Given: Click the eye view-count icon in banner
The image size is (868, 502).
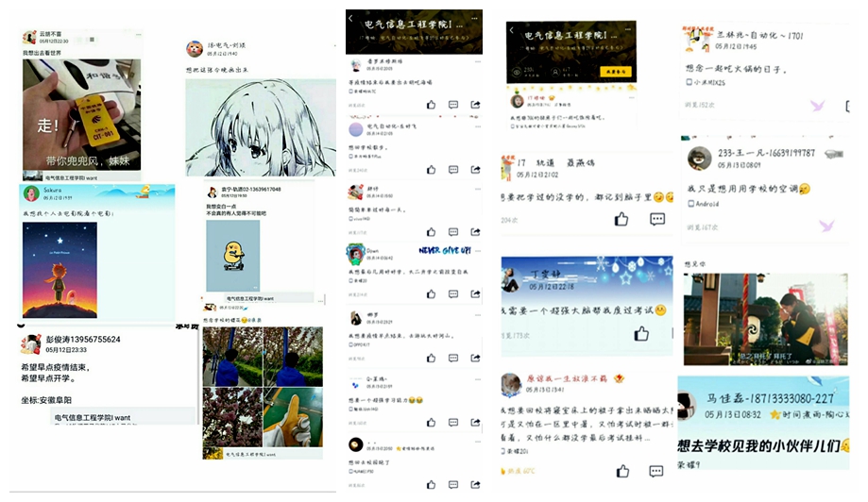Looking at the screenshot, I should pyautogui.click(x=517, y=72).
